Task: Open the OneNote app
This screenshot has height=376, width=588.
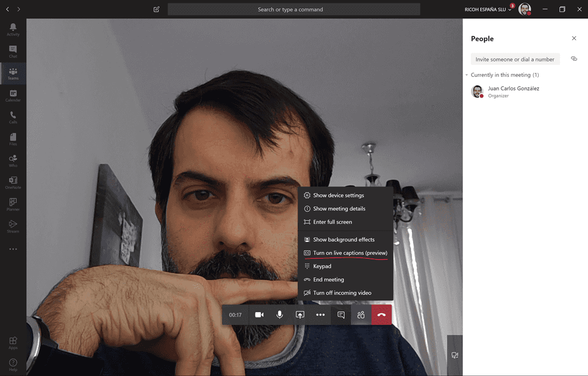Action: coord(13,183)
